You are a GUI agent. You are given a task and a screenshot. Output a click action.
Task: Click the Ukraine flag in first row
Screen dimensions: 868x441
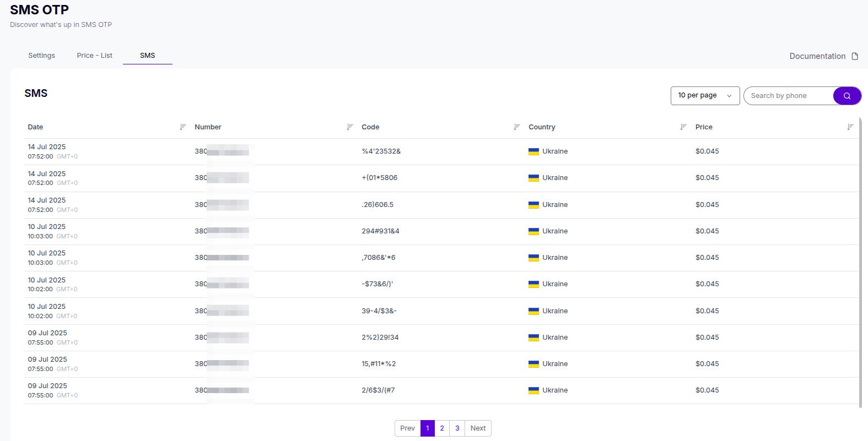[x=533, y=151]
